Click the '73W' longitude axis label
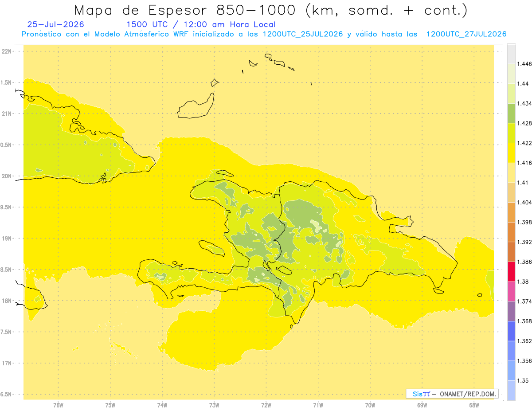 tap(214, 405)
